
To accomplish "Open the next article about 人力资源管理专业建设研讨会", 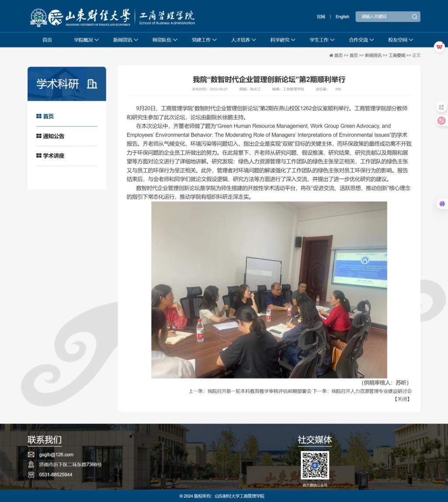I will pos(371,391).
